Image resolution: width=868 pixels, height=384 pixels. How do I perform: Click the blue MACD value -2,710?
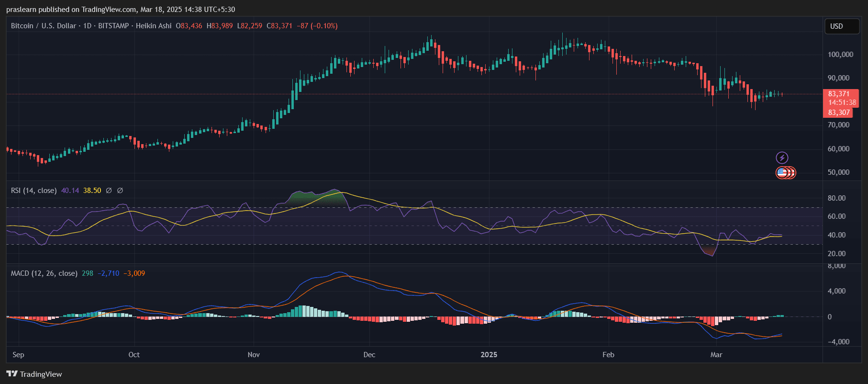(x=109, y=273)
